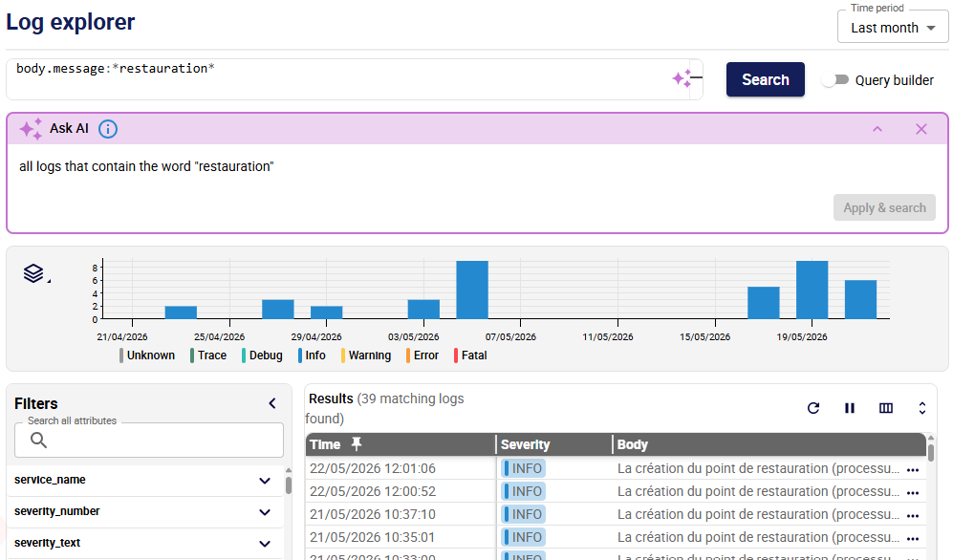
Task: Open the Time period dropdown
Action: tap(893, 28)
